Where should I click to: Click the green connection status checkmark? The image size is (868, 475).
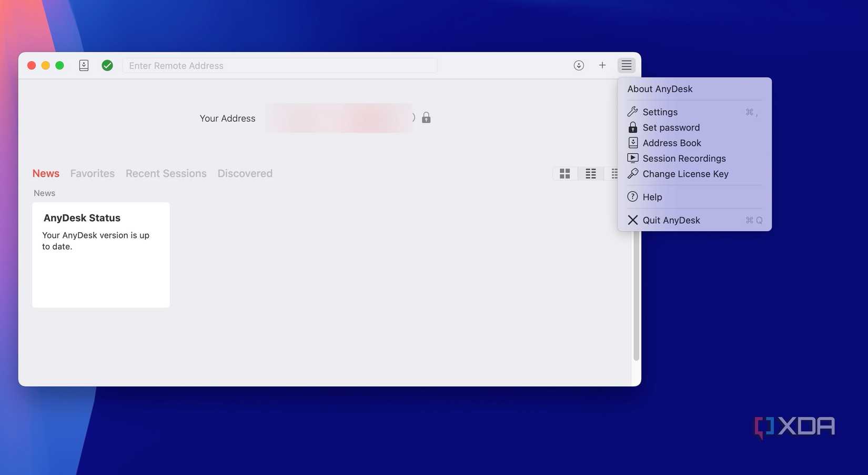(x=107, y=65)
